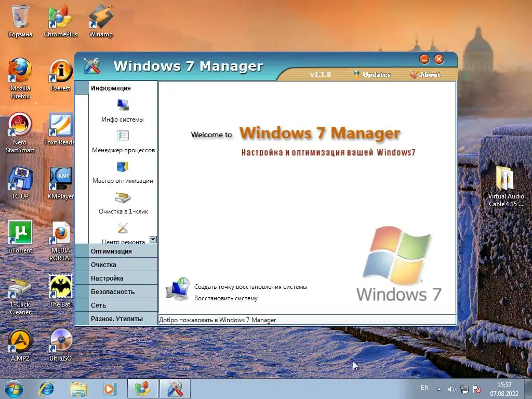Open the Windows Start button
Viewport: 532px width, 399px height.
tap(14, 389)
